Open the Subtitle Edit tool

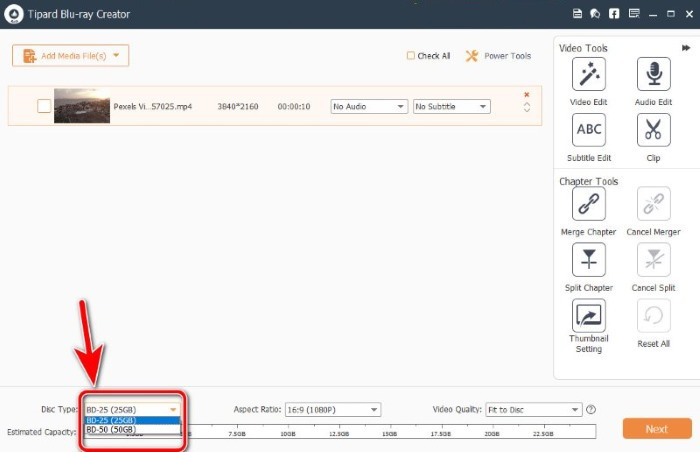point(588,130)
